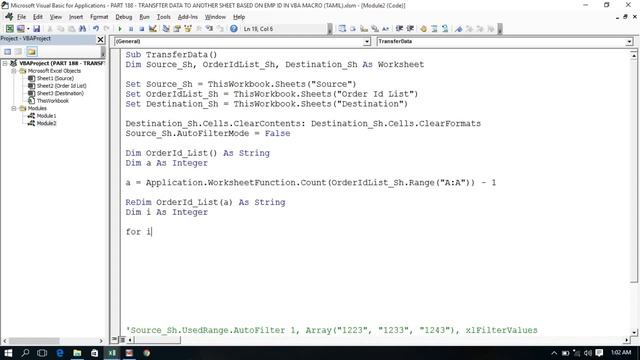Select Module2 in project tree
This screenshot has width=640, height=360.
(x=46, y=123)
